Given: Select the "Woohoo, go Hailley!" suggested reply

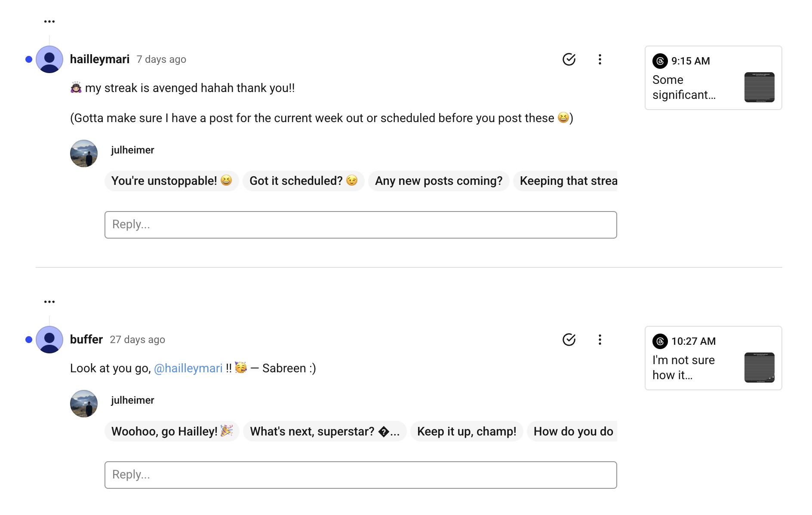Looking at the screenshot, I should [x=172, y=431].
